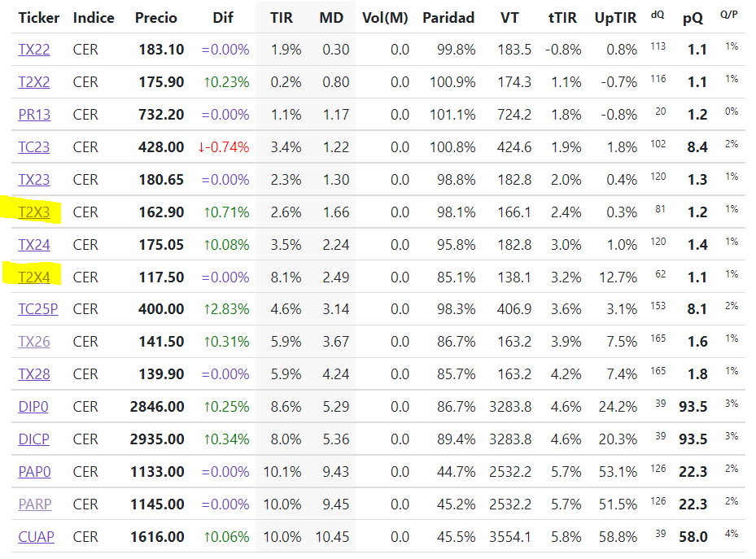Click tTIR value -0.8% in TX22 row

[563, 50]
